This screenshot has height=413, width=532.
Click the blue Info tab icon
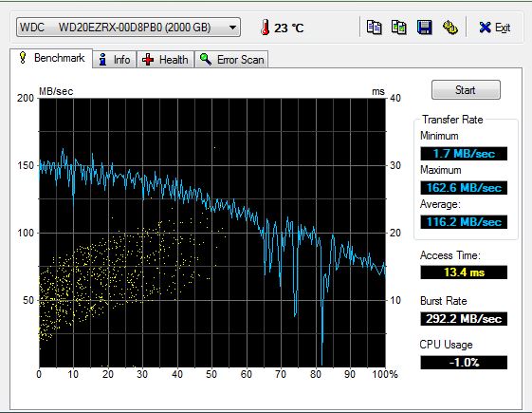pyautogui.click(x=102, y=60)
